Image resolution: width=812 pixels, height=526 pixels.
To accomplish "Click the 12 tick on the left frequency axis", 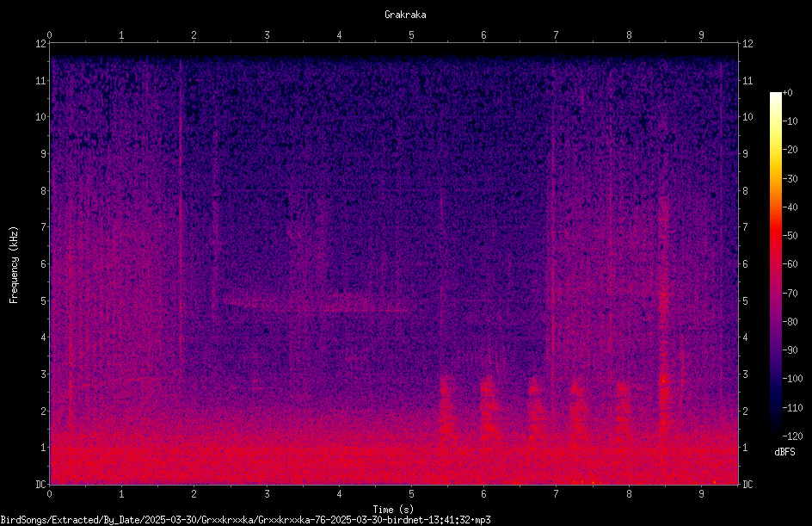I will coord(40,44).
